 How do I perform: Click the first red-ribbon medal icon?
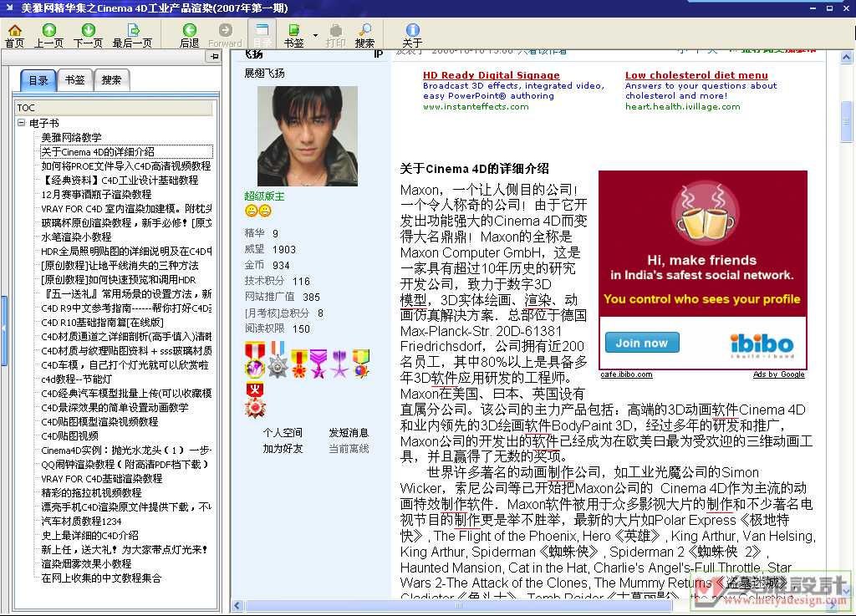pyautogui.click(x=255, y=360)
